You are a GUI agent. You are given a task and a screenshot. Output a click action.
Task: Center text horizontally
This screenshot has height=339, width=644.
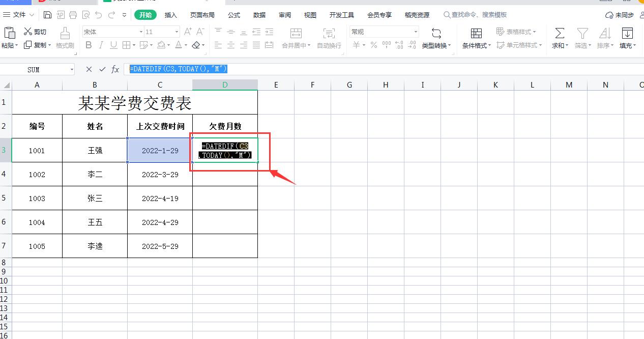click(x=231, y=45)
